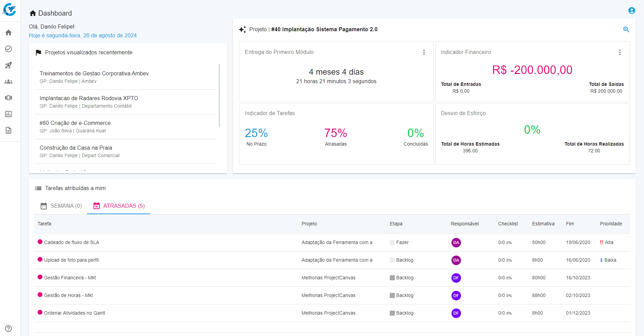Open the chart report icon in sidebar

coord(8,114)
